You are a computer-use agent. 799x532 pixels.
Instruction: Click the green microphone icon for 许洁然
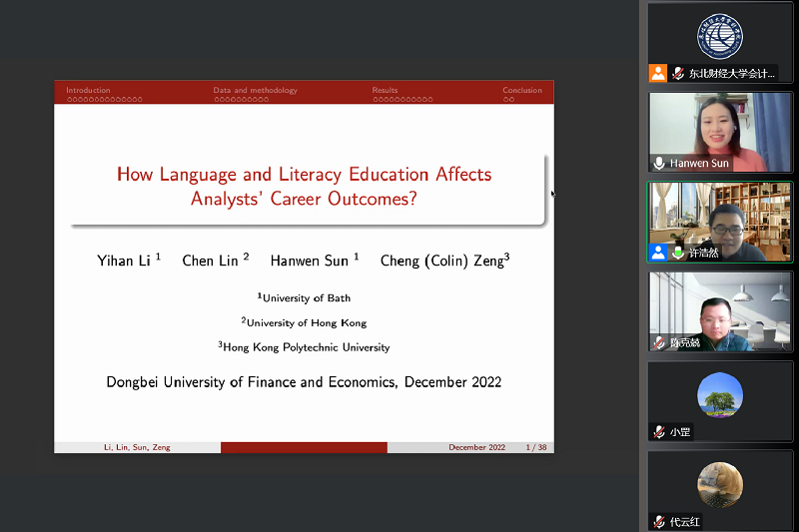pos(678,253)
